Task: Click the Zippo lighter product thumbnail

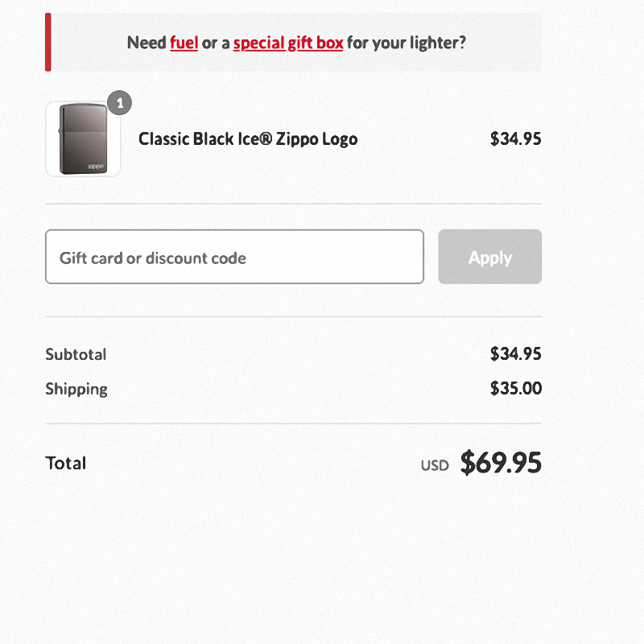Action: [x=83, y=138]
